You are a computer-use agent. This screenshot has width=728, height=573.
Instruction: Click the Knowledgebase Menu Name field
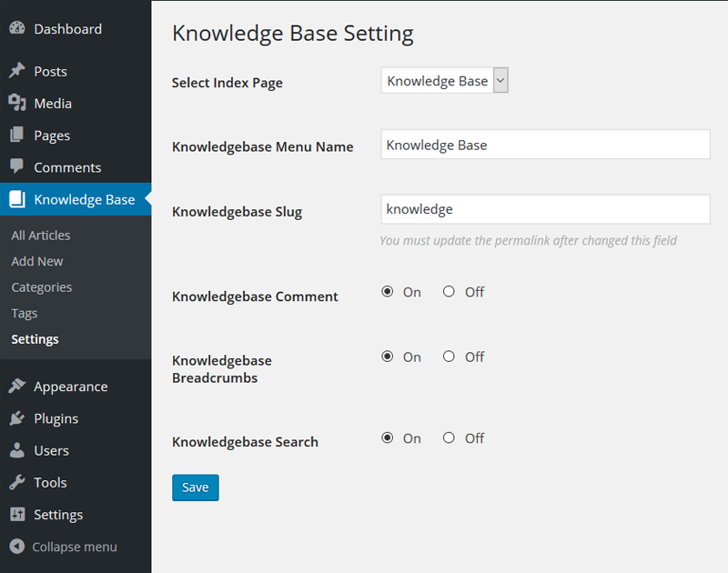(545, 145)
